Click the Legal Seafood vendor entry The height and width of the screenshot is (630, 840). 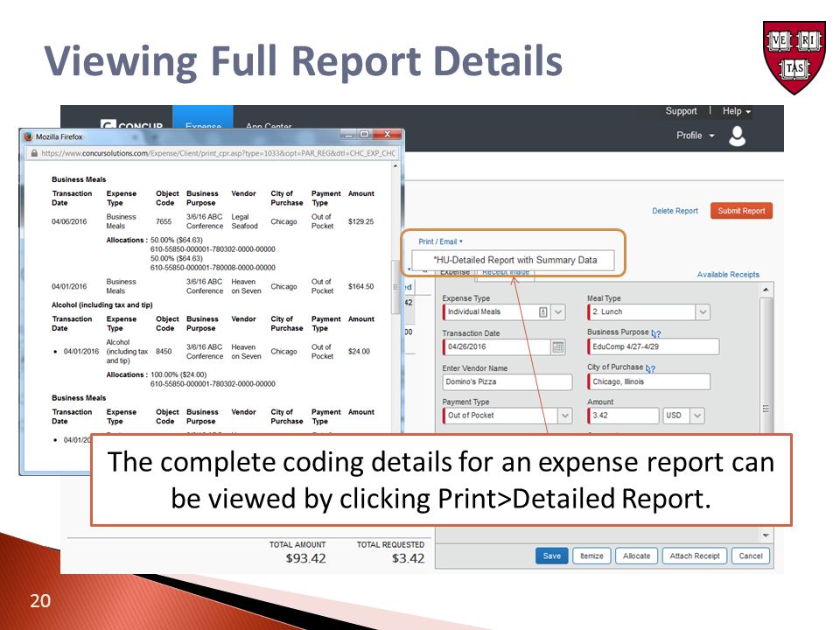[244, 221]
